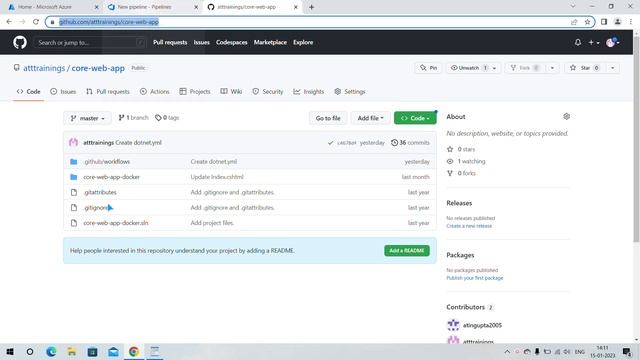
Task: Open a new browser tab
Action: tap(311, 7)
